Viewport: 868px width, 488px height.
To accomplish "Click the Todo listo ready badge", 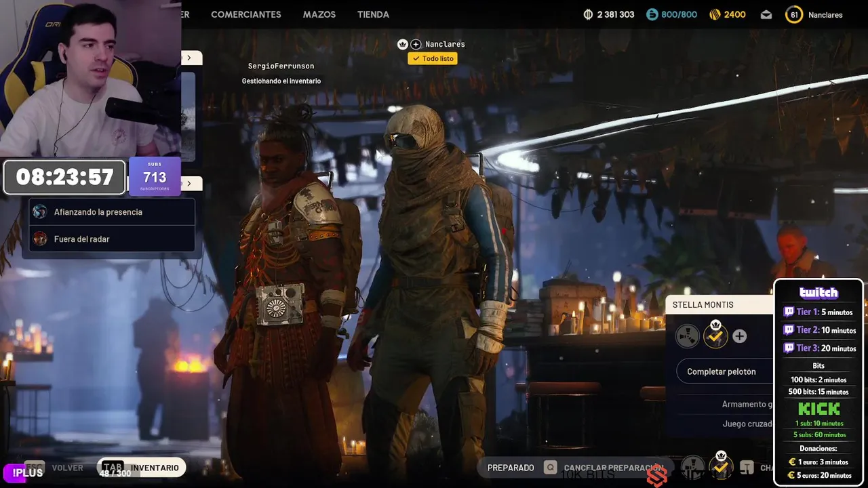I will click(x=433, y=59).
